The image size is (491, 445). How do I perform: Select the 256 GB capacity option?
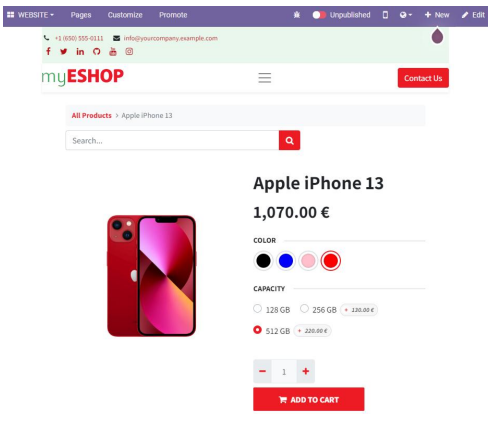(304, 309)
